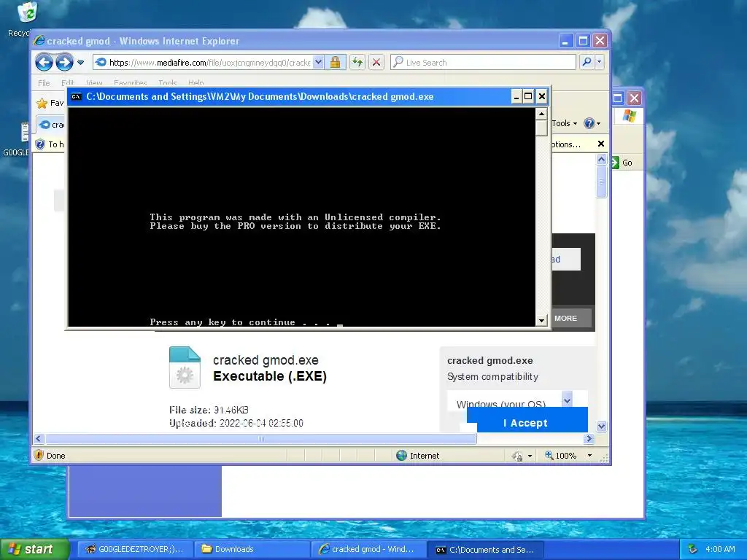Click the Windows flag logo in background window
Viewport: 747px width, 560px height.
pos(629,116)
